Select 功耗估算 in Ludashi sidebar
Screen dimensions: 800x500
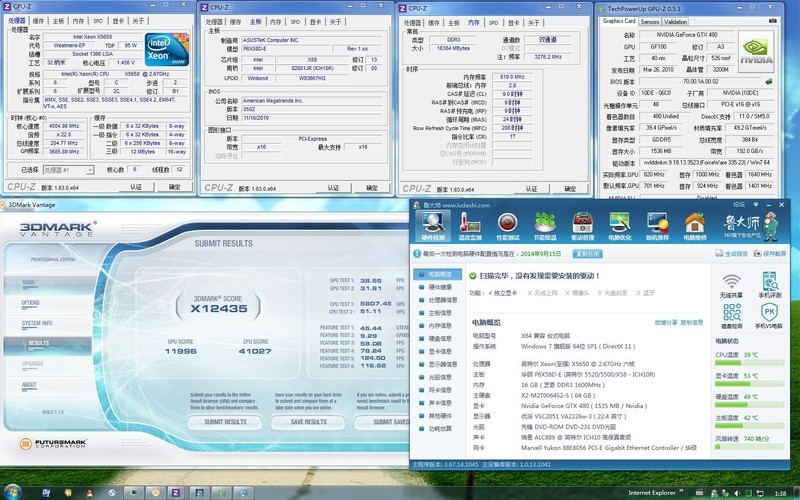[x=439, y=429]
